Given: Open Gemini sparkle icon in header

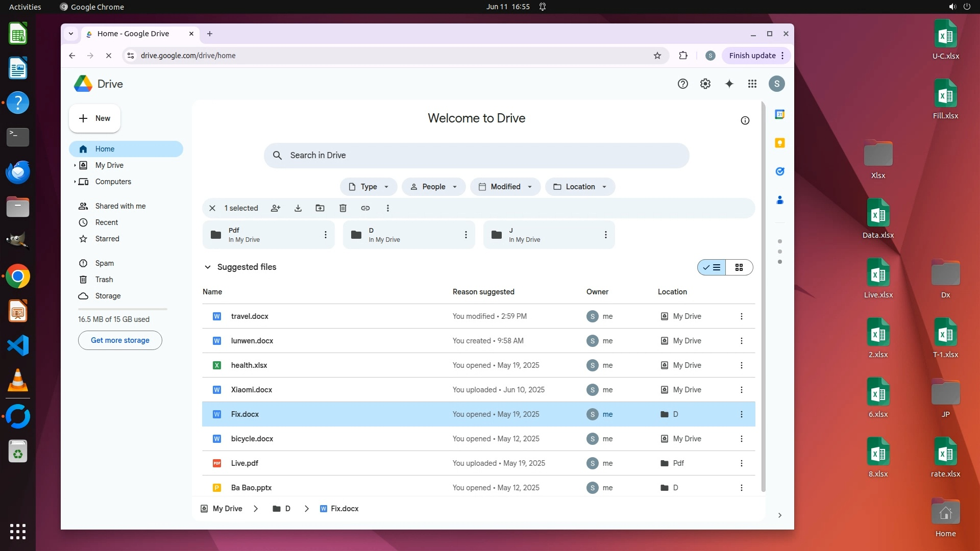Looking at the screenshot, I should point(729,84).
